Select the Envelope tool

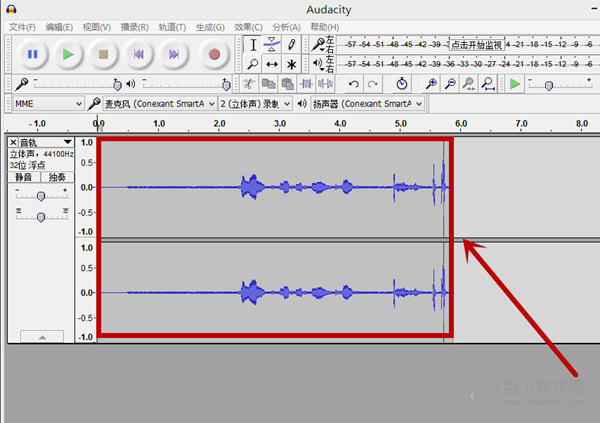pyautogui.click(x=272, y=45)
